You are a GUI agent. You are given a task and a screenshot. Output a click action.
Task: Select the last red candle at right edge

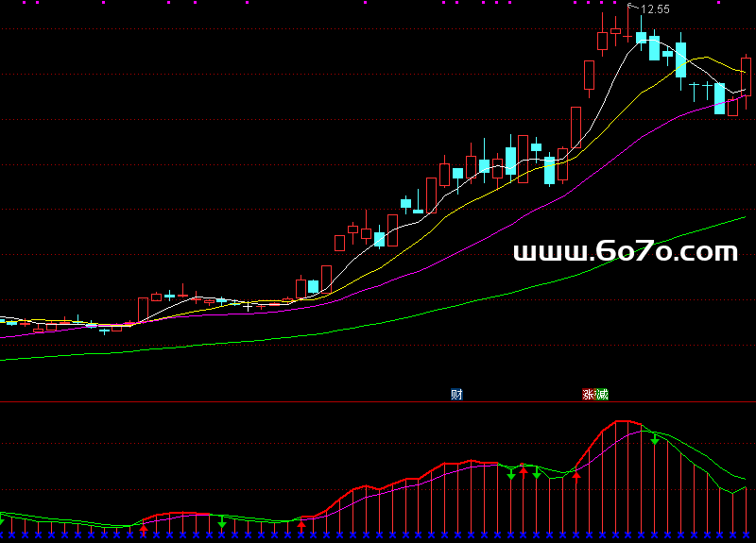746,76
